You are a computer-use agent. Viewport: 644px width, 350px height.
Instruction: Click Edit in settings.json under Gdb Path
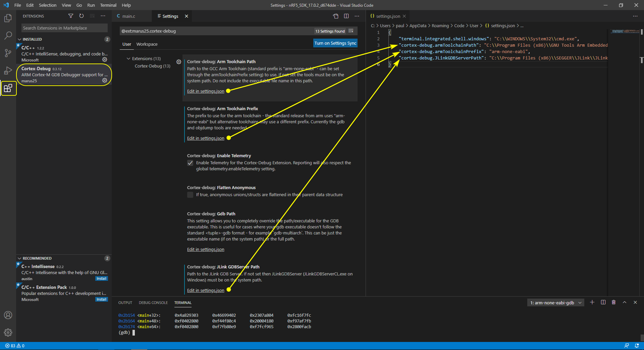(206, 249)
